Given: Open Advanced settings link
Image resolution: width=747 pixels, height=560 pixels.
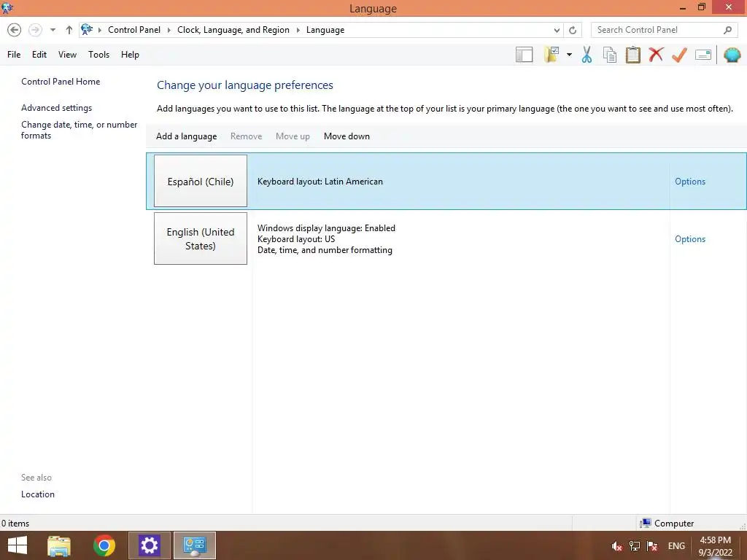Looking at the screenshot, I should click(x=56, y=108).
